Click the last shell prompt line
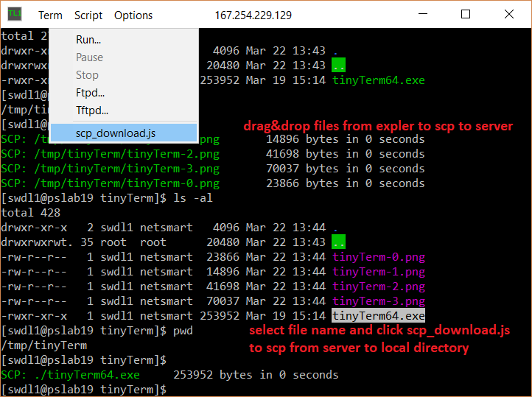532x397 pixels. click(84, 390)
